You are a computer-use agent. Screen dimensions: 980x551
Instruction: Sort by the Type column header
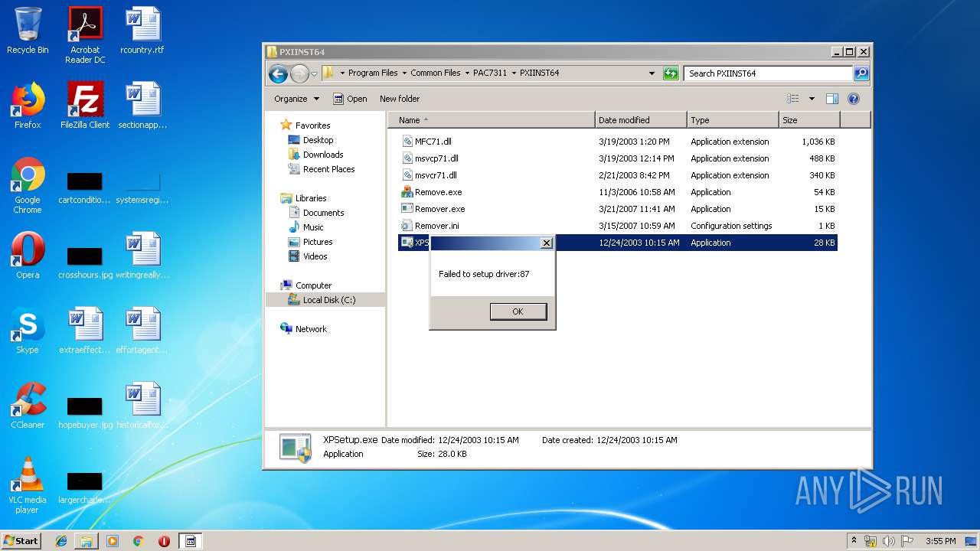(x=733, y=120)
